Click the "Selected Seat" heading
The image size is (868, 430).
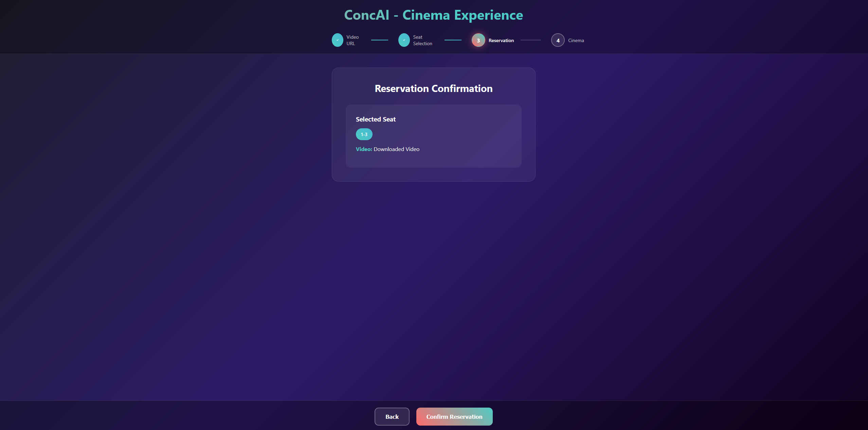pyautogui.click(x=376, y=119)
